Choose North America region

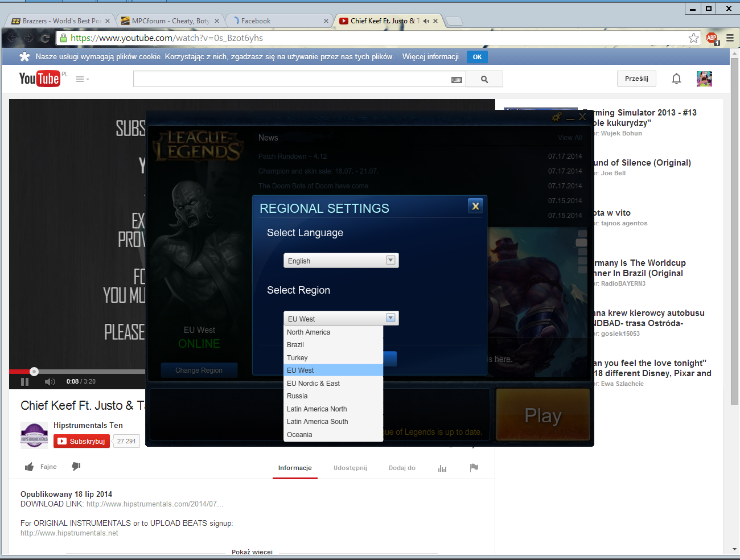coord(334,332)
